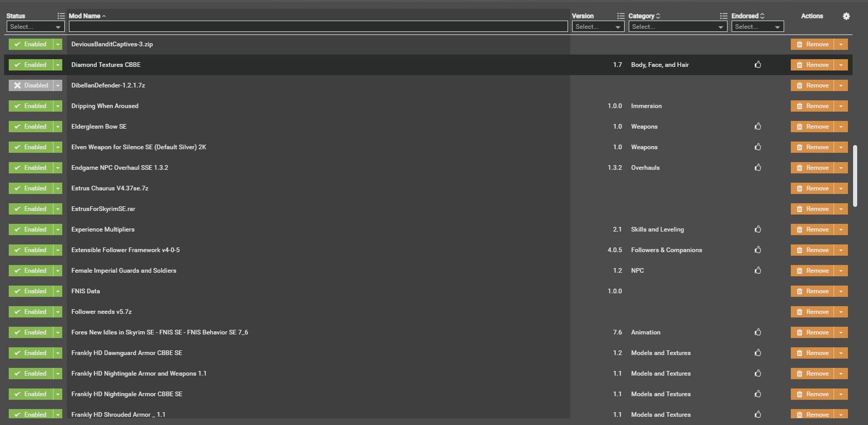Disable the EstrusForSkyrimSE.rar mod
The height and width of the screenshot is (425, 868).
[31, 209]
